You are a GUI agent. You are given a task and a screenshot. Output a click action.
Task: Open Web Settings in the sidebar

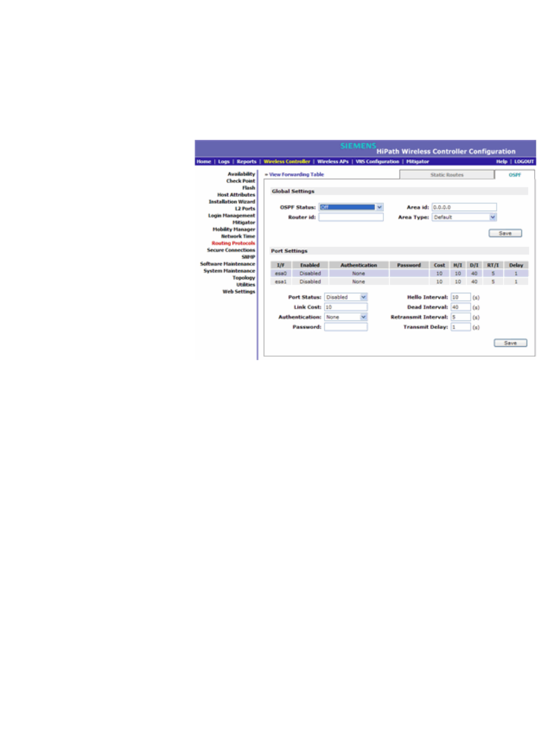tap(239, 291)
